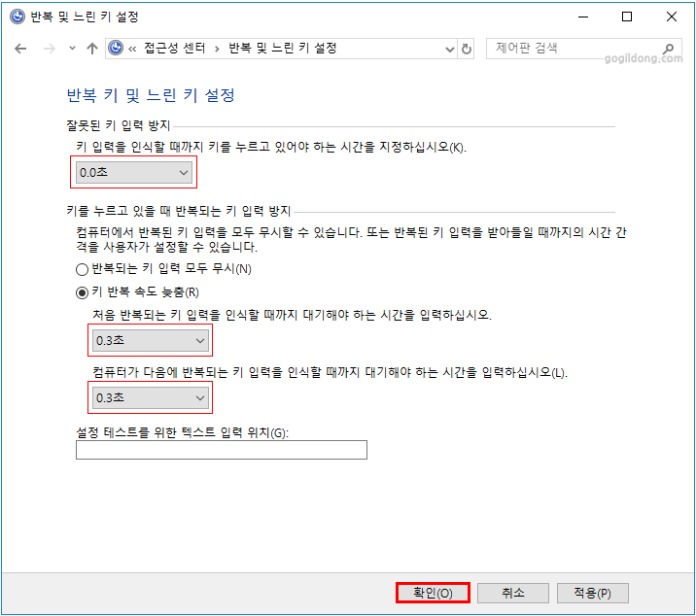This screenshot has width=696, height=616.
Task: Open the next repeat wait 0.3초 dropdown
Action: [151, 397]
